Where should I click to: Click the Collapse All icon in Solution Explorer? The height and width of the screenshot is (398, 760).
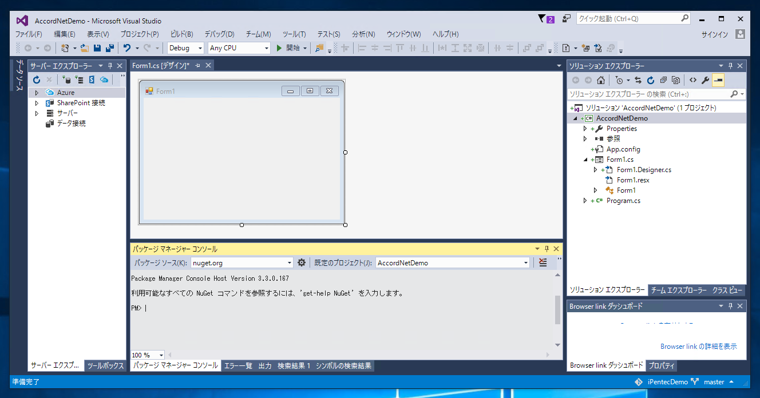click(x=663, y=80)
